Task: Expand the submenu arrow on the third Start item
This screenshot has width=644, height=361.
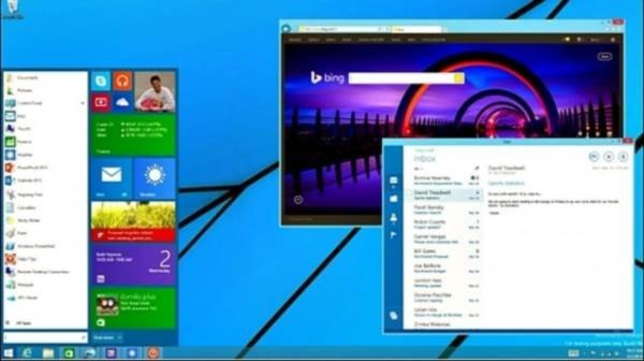Action: point(83,103)
